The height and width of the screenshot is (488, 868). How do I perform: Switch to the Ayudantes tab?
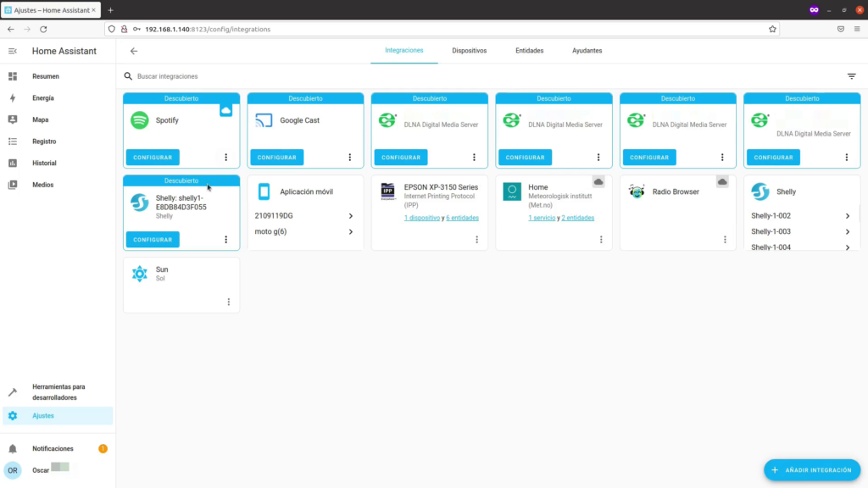[587, 50]
